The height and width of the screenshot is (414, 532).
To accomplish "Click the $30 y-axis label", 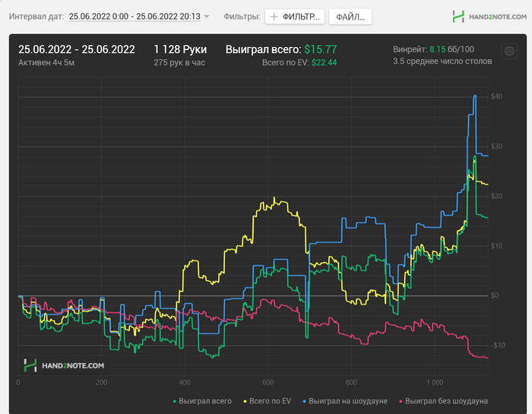I will pyautogui.click(x=496, y=147).
